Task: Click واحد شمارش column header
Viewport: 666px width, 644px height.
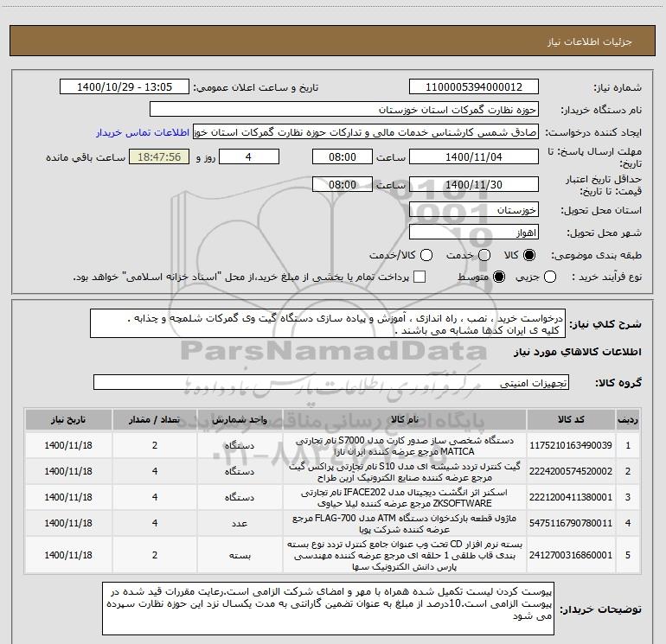Action: tap(240, 420)
